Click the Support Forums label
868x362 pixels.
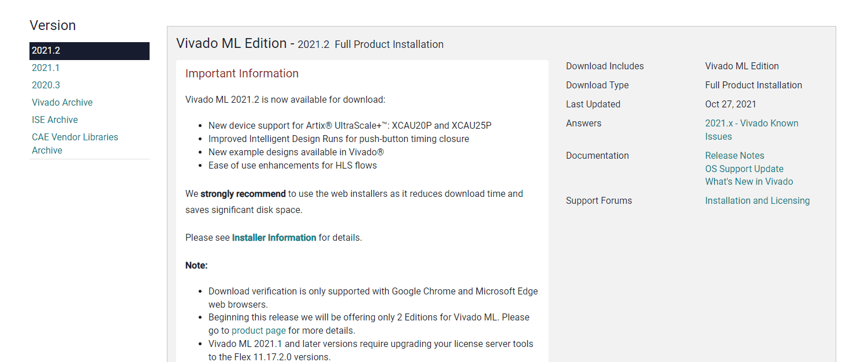tap(599, 201)
